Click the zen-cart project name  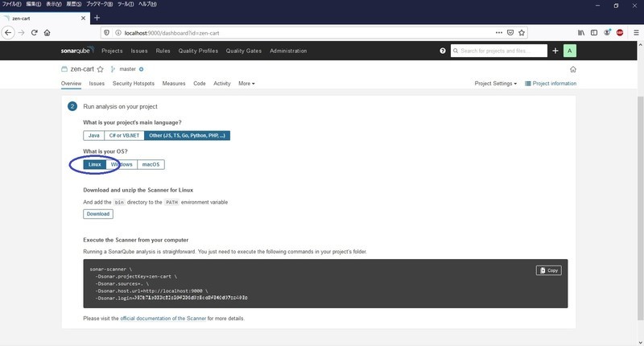[82, 69]
